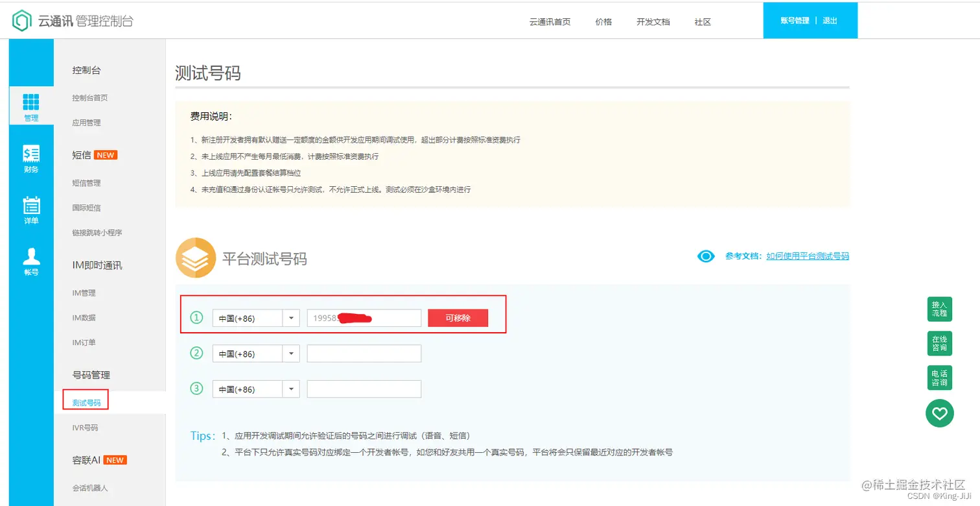Click the red 可移除 button
980x506 pixels.
(x=458, y=318)
